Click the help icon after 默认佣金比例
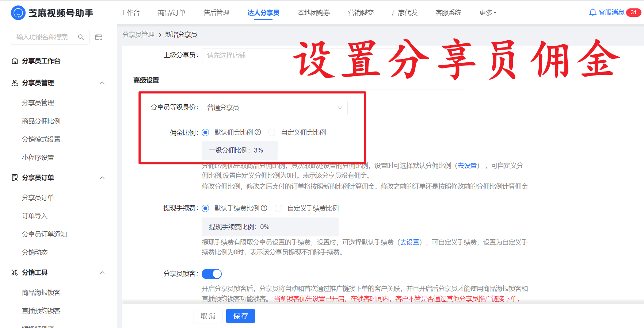Viewport: 644px width, 328px height. pyautogui.click(x=258, y=132)
